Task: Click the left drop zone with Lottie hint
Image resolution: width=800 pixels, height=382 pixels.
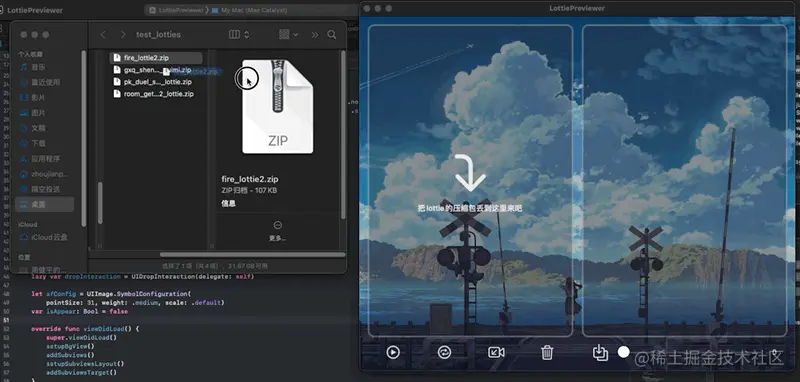Action: [x=470, y=181]
